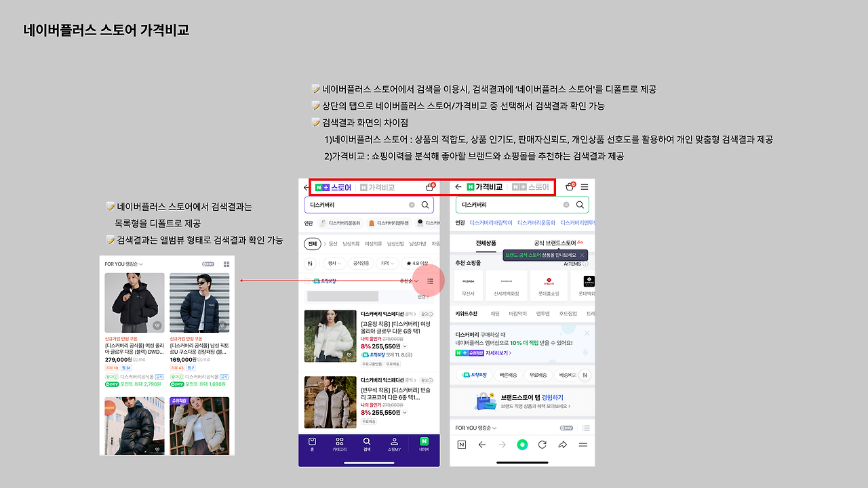
Task: Tap 디스커버리바람막이 related keyword link
Action: [491, 222]
